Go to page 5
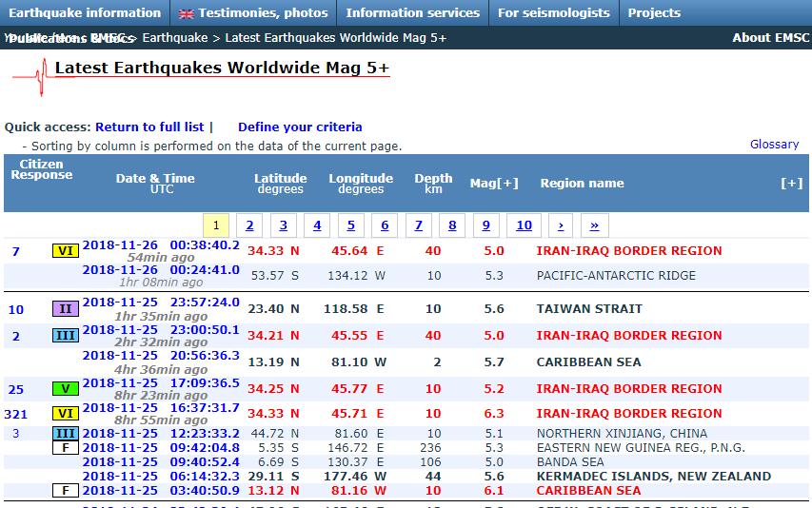The height and width of the screenshot is (508, 812). tap(351, 225)
